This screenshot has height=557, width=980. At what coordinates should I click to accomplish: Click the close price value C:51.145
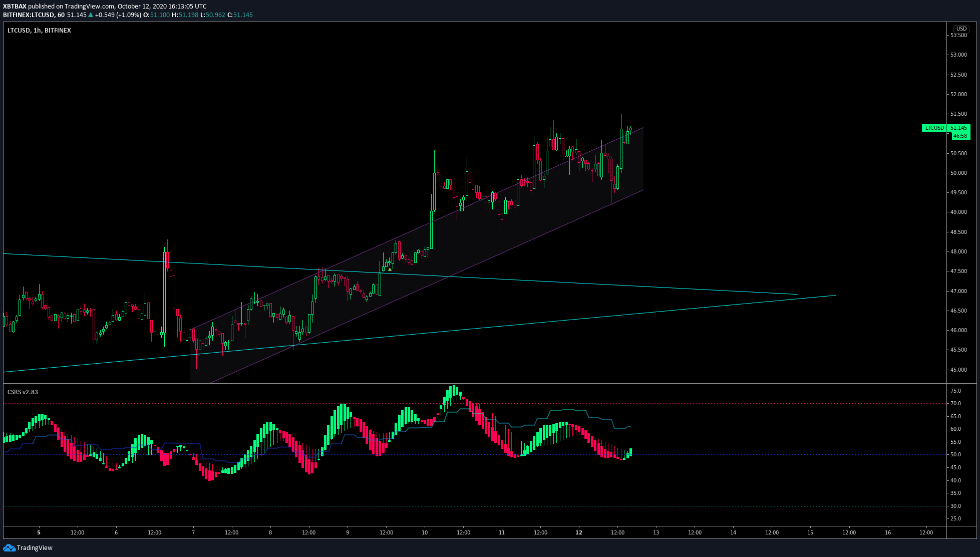click(x=240, y=15)
